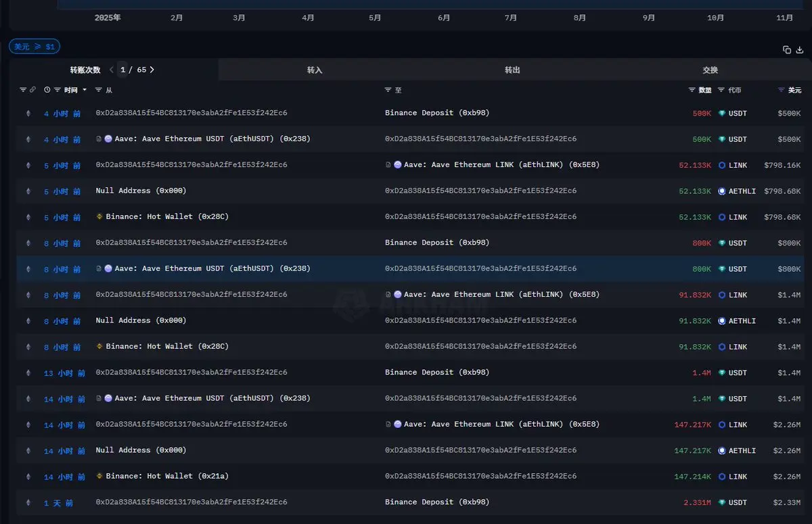
Task: Switch to the 转入 tab
Action: tap(315, 70)
